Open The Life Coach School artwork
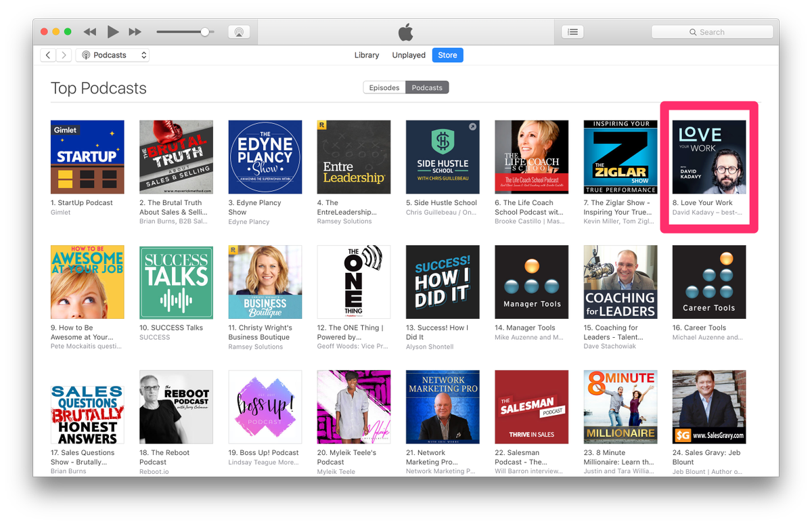This screenshot has width=812, height=524. click(x=531, y=157)
